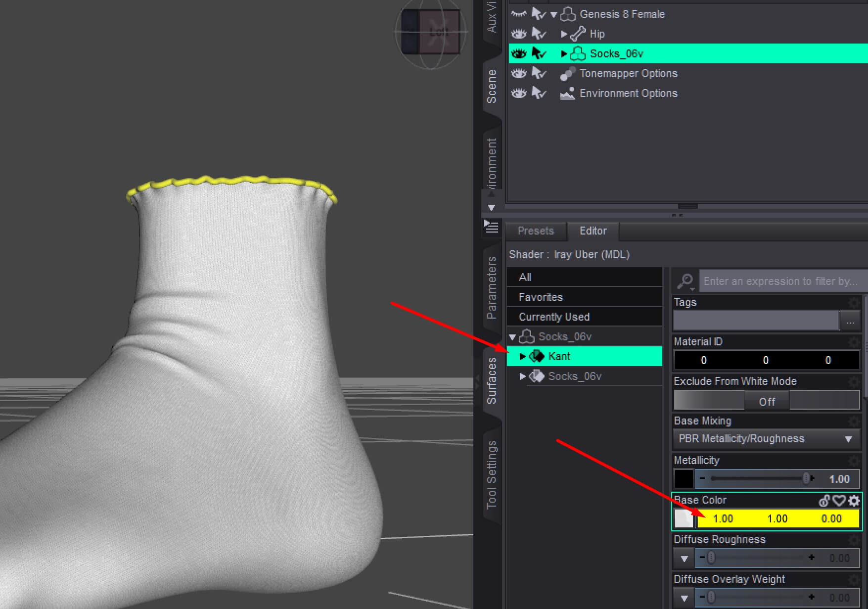Screen dimensions: 868x609
Task: Focus the property filter expression field
Action: pyautogui.click(x=783, y=281)
